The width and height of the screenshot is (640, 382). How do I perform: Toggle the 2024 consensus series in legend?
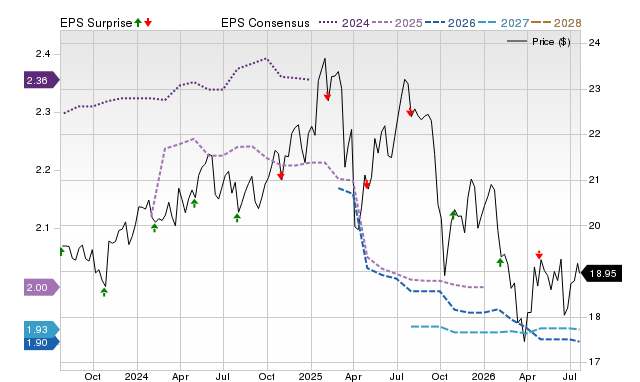344,23
